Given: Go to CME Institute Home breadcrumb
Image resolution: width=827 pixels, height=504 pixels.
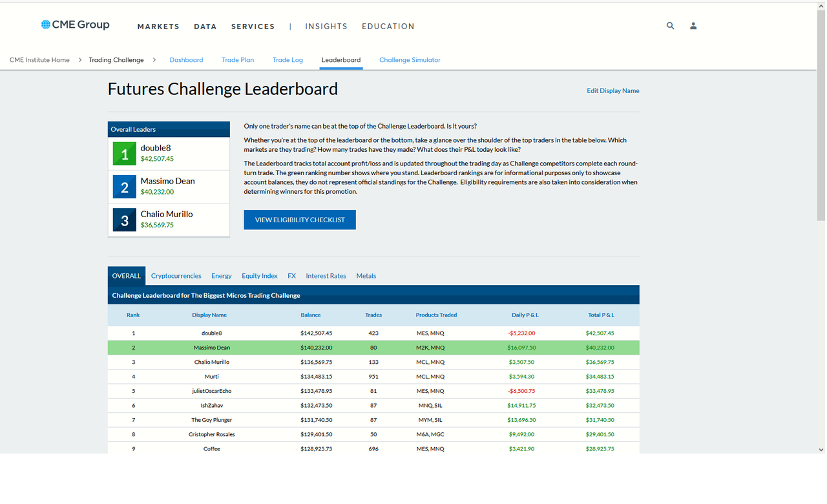Looking at the screenshot, I should point(39,60).
